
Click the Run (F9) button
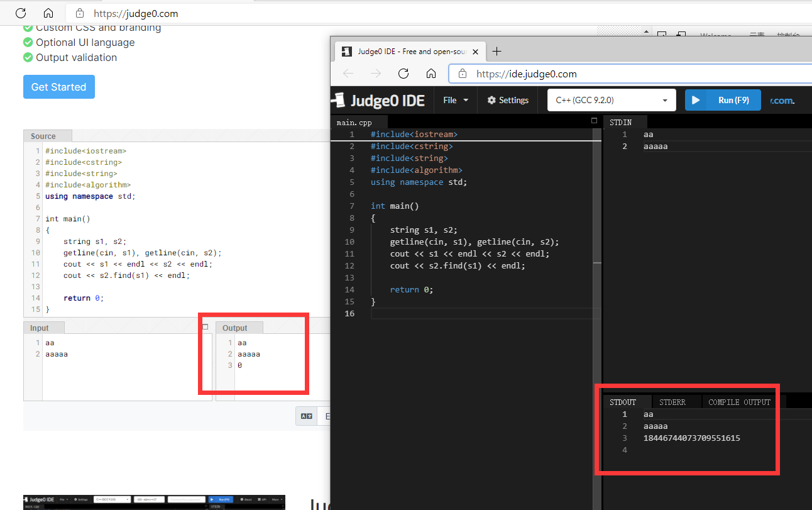click(x=723, y=99)
